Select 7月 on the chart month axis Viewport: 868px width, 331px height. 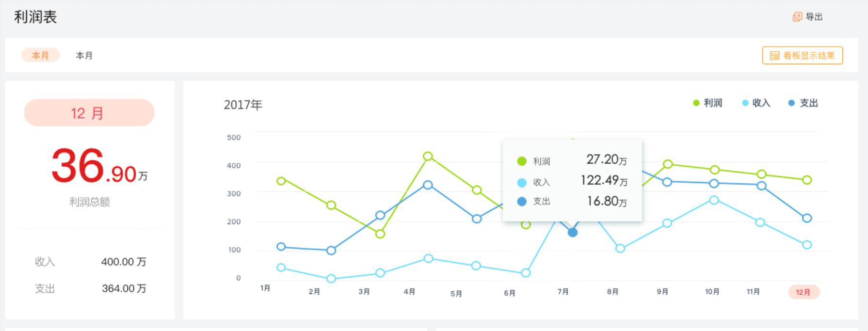pos(563,291)
